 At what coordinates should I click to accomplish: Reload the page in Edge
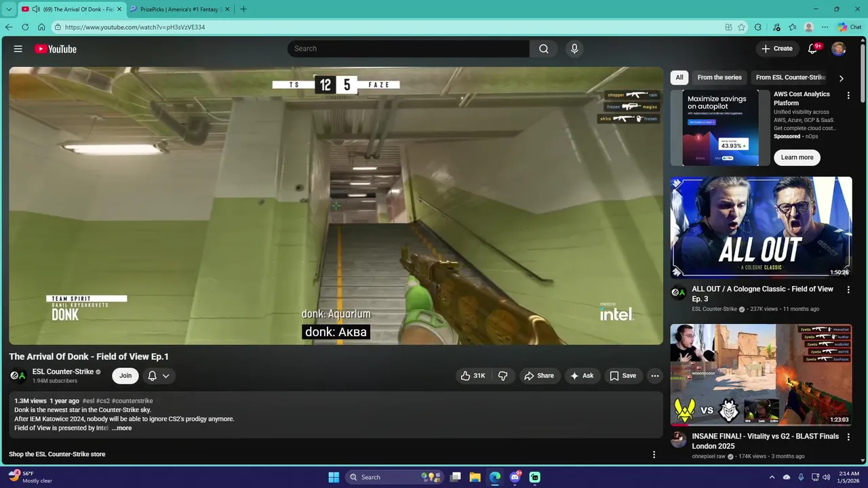pos(25,27)
